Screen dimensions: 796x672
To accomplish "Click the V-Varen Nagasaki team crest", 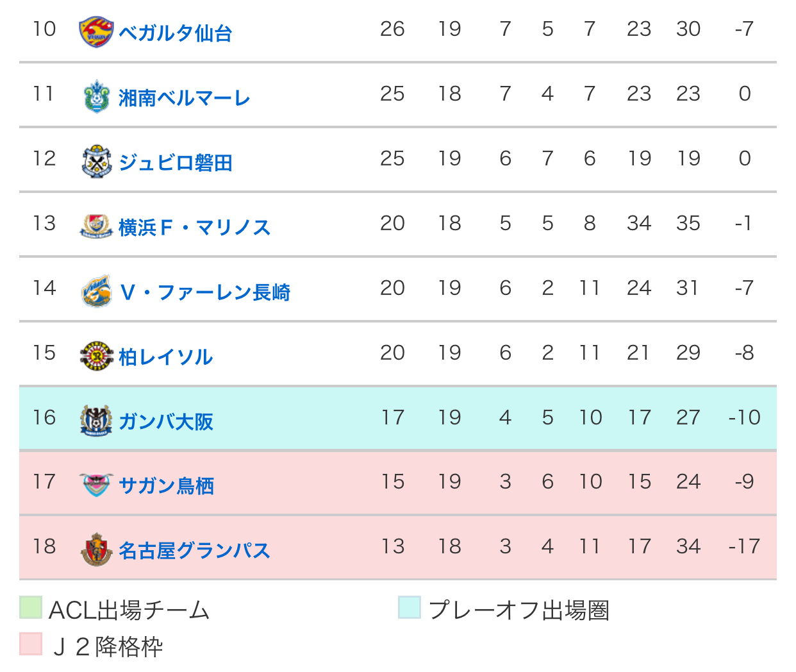I will [x=97, y=291].
